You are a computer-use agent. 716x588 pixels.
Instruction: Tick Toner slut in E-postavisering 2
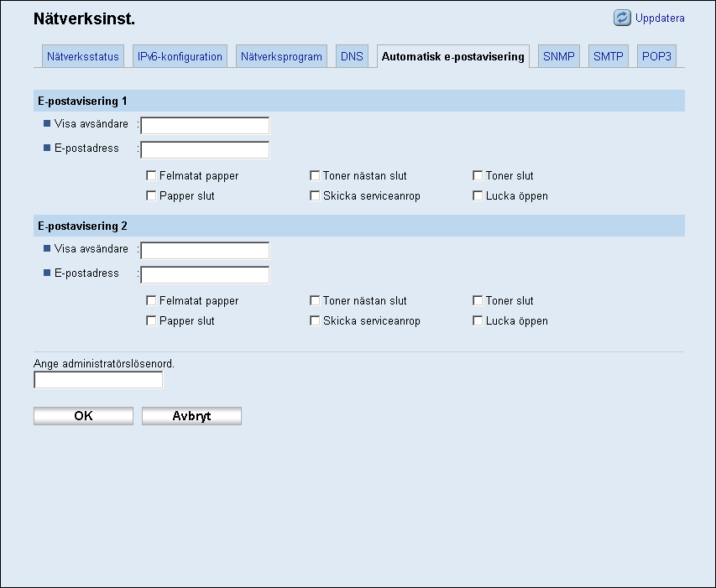[x=478, y=300]
